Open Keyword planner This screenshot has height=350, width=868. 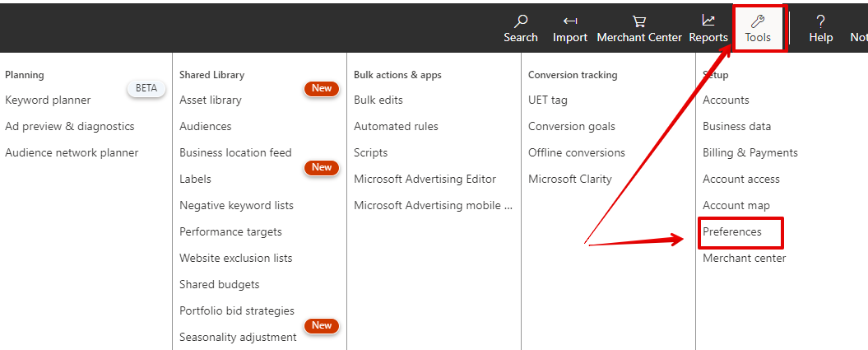[48, 100]
